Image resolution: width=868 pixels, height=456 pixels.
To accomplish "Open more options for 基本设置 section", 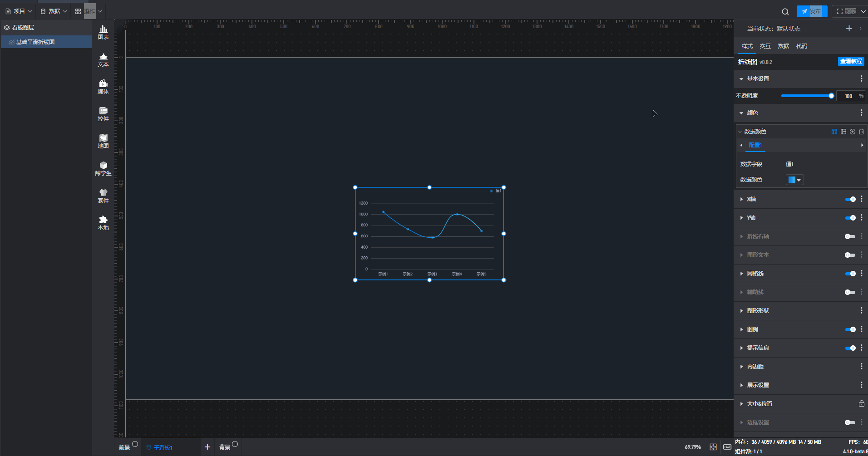I will 861,78.
